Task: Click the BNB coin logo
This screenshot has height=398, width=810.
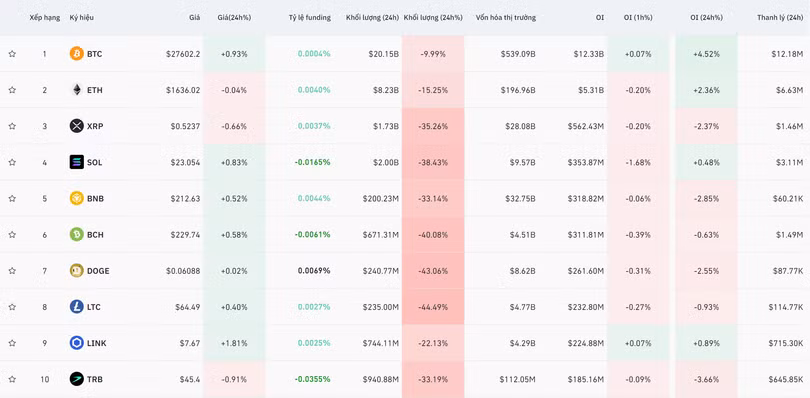Action: [76, 198]
